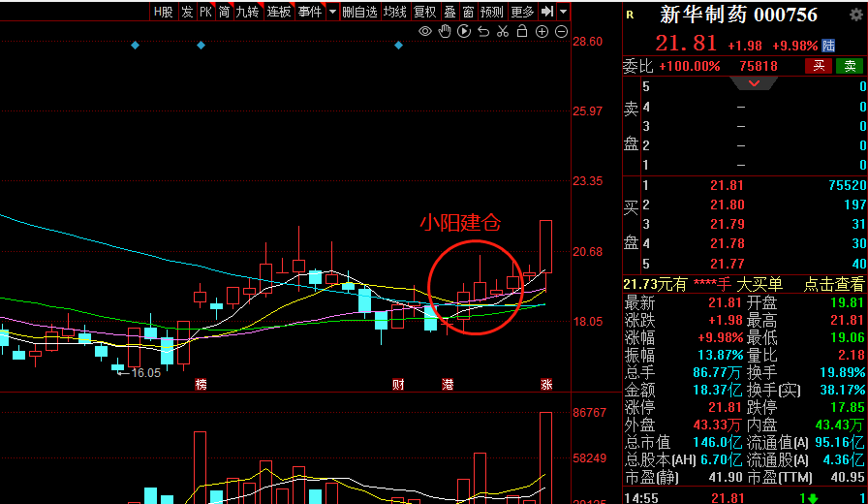Click latest price 21.81 header
868x504 pixels.
pos(686,44)
